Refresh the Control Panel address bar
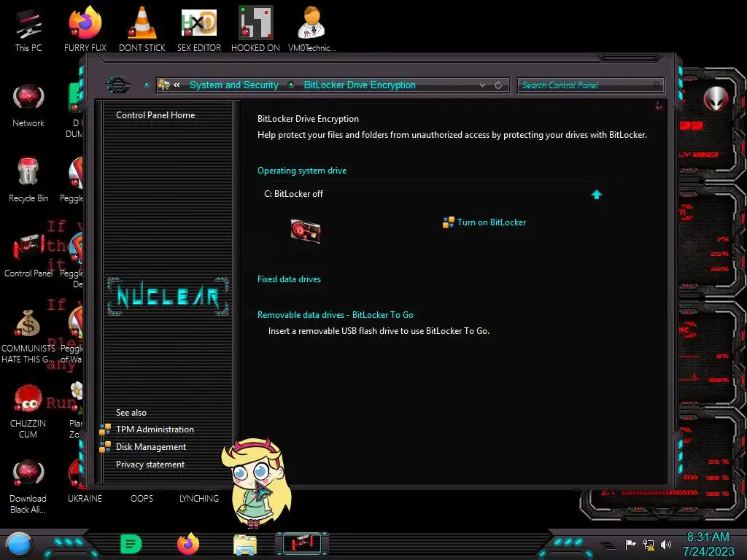Screen dimensions: 747x560 point(498,85)
